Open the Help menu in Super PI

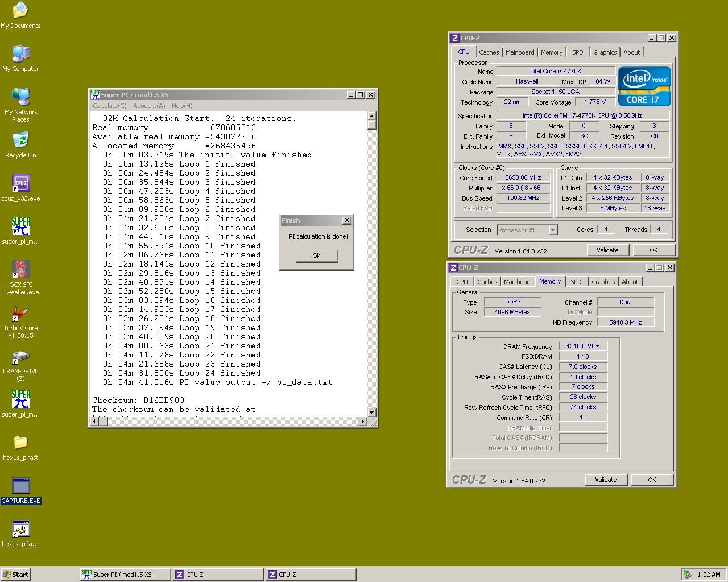pos(182,106)
